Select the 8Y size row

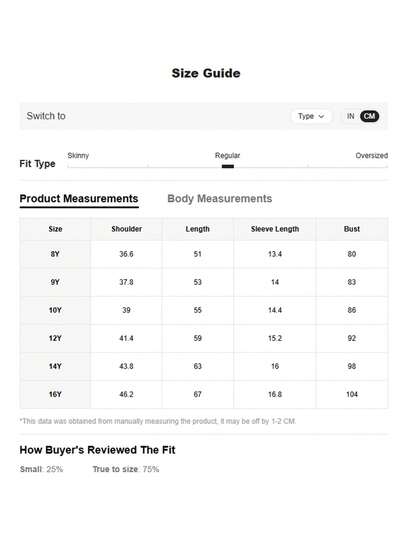click(x=204, y=254)
